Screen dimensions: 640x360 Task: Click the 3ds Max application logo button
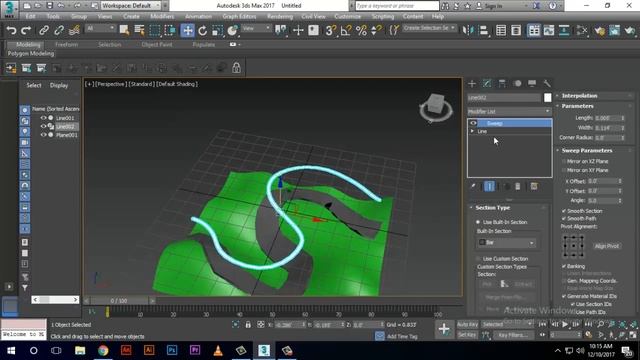[x=9, y=9]
